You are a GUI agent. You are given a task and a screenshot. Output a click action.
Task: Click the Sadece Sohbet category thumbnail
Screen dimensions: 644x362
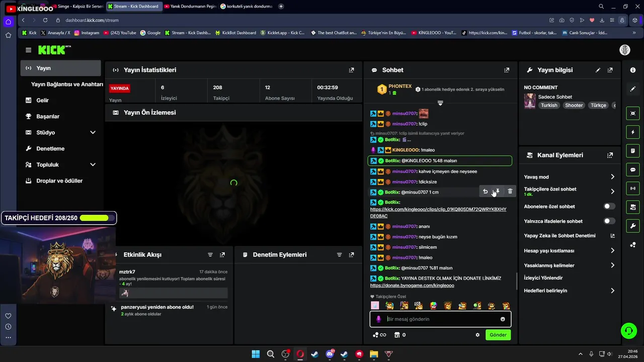[530, 101]
